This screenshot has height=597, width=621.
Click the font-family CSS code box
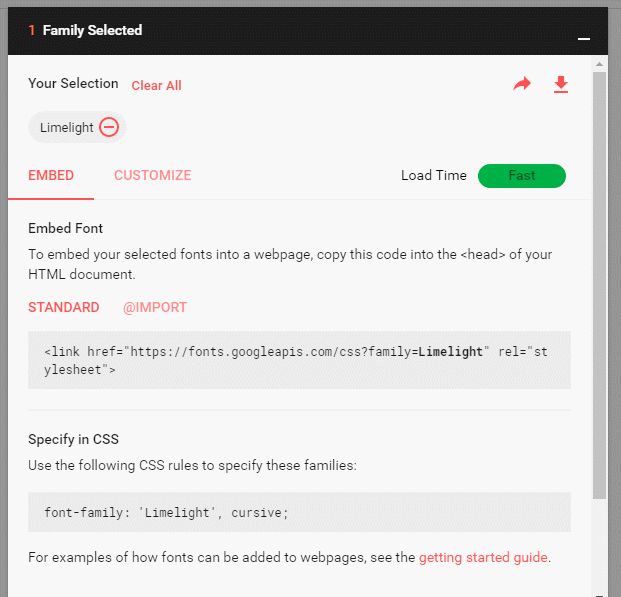(x=299, y=512)
